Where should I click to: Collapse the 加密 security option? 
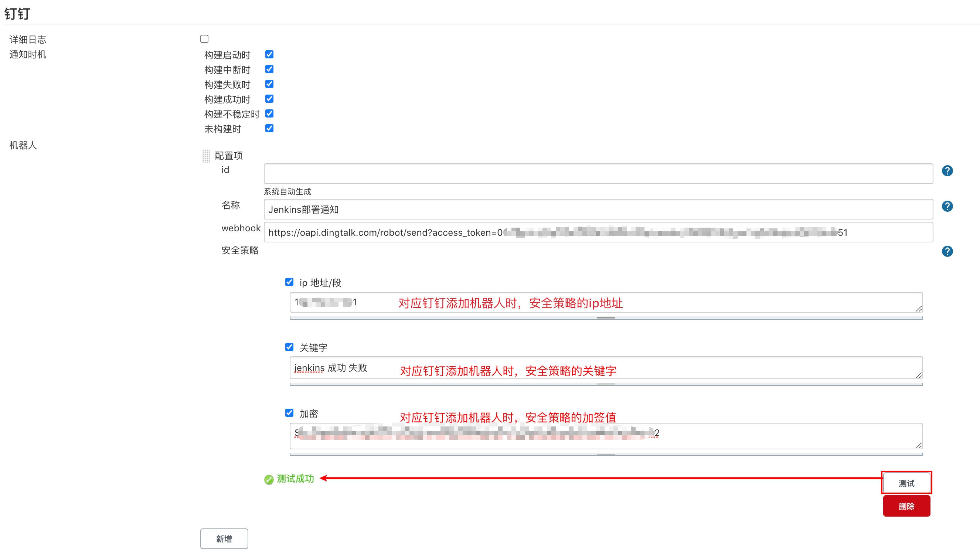pos(289,413)
